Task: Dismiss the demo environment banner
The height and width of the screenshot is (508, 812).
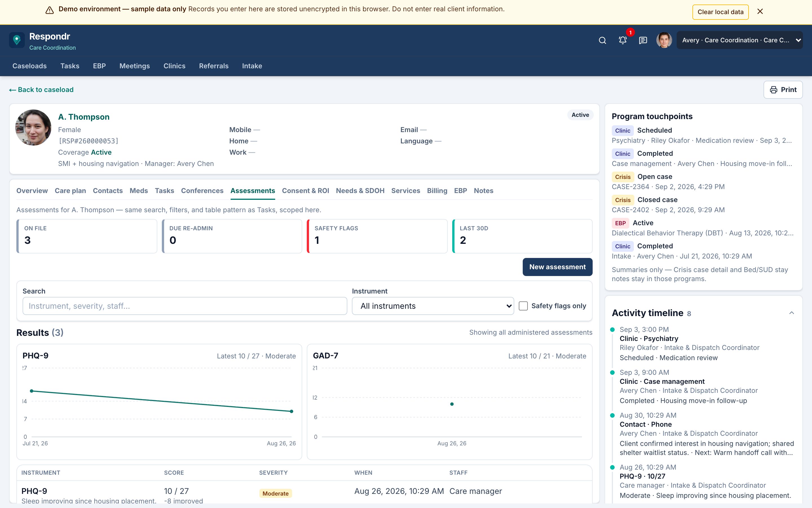Action: tap(760, 12)
